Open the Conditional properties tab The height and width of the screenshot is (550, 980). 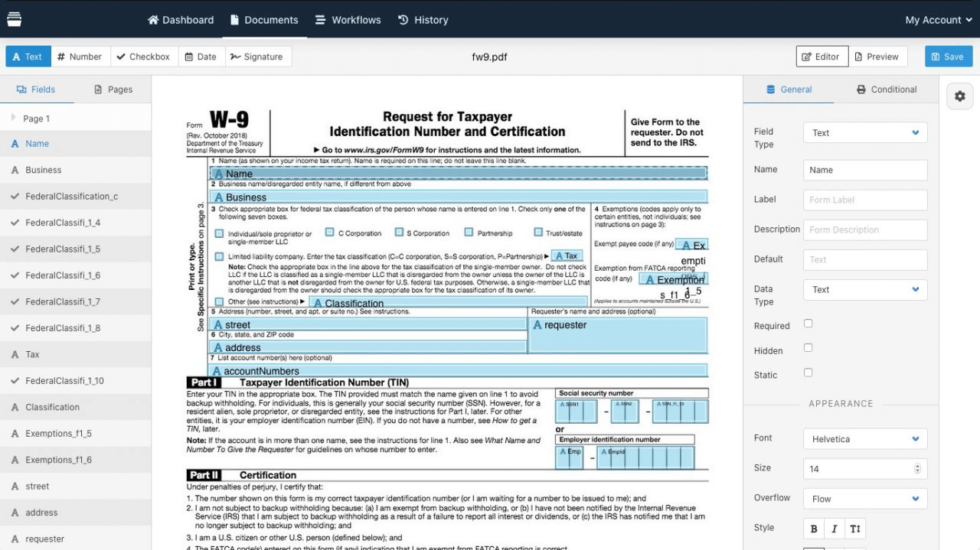[x=887, y=89]
